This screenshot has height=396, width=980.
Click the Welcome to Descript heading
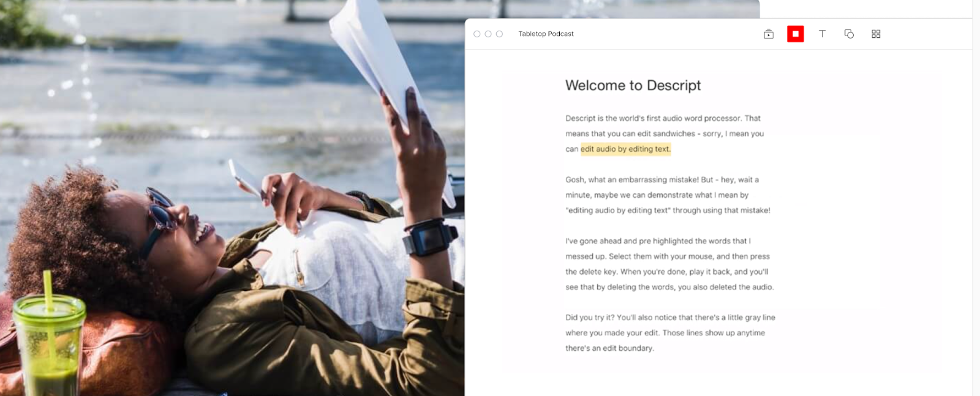[633, 86]
